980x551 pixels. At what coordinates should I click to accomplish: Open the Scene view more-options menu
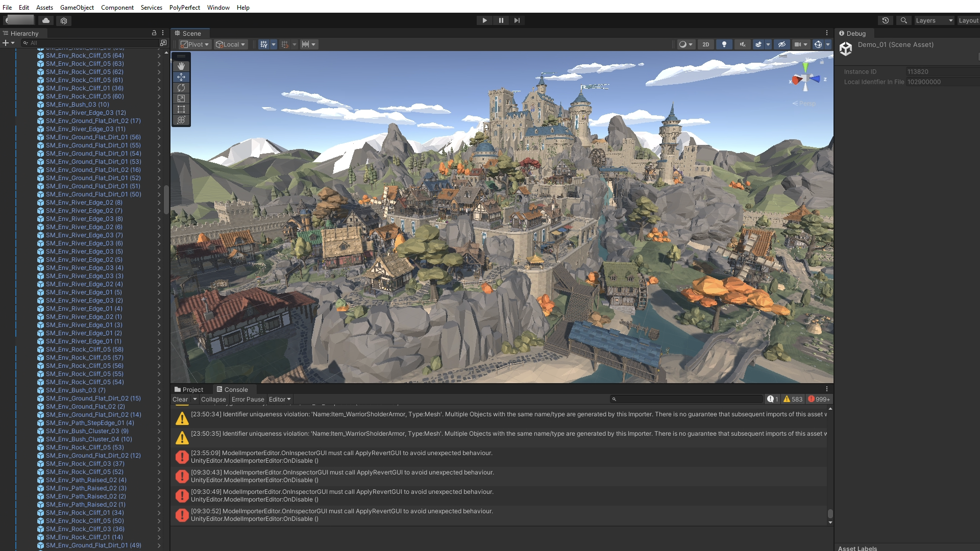827,33
